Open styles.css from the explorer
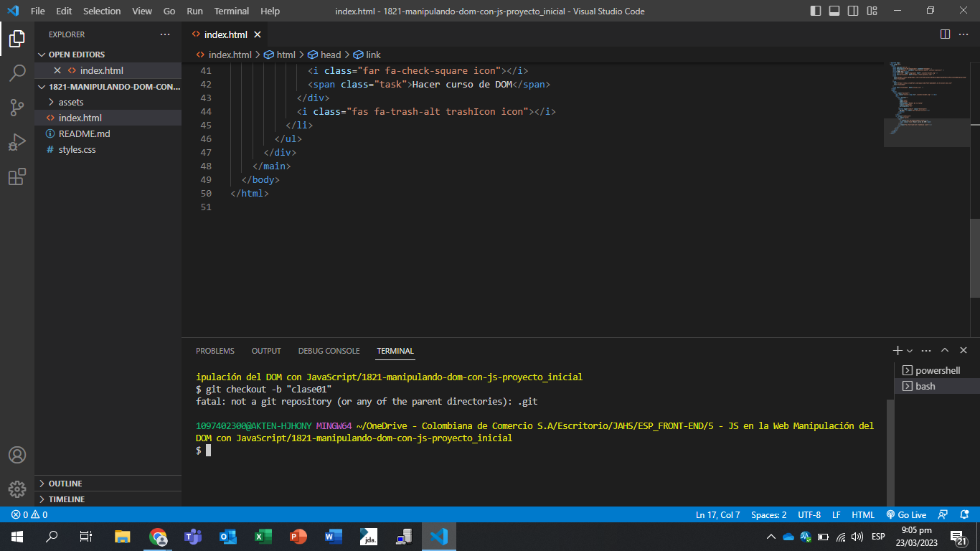Viewport: 980px width, 551px height. point(108,149)
